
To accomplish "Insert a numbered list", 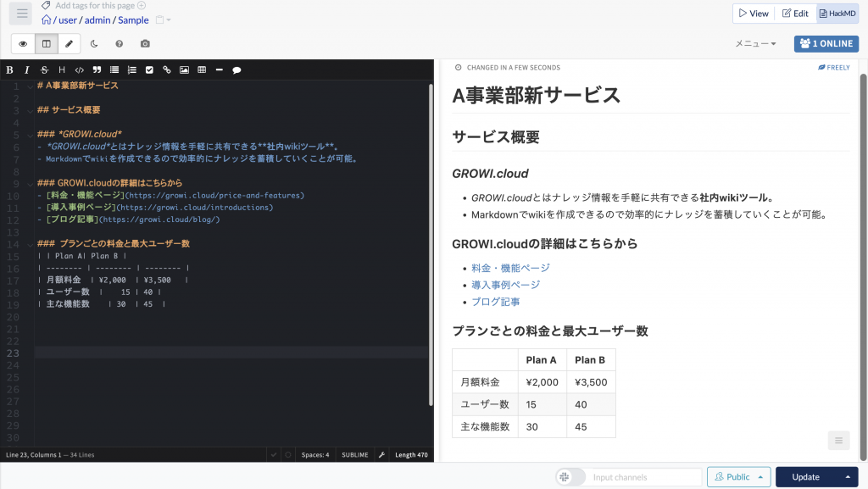I will [x=131, y=69].
